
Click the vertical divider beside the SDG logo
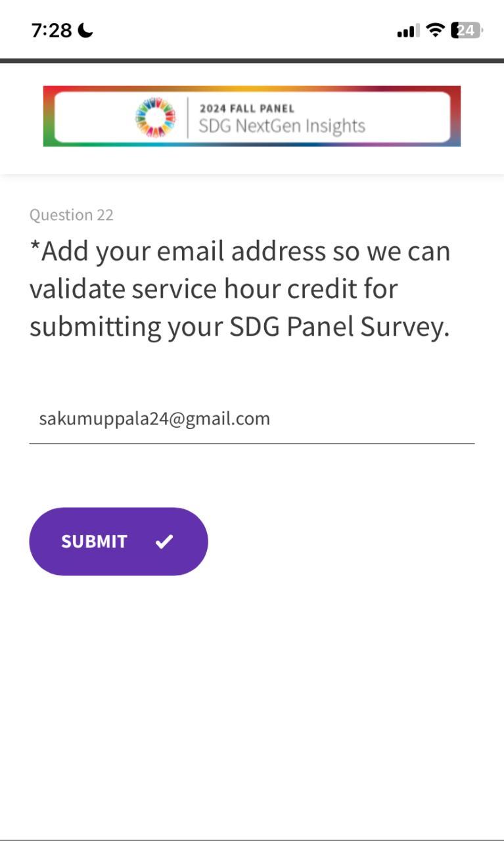point(188,117)
